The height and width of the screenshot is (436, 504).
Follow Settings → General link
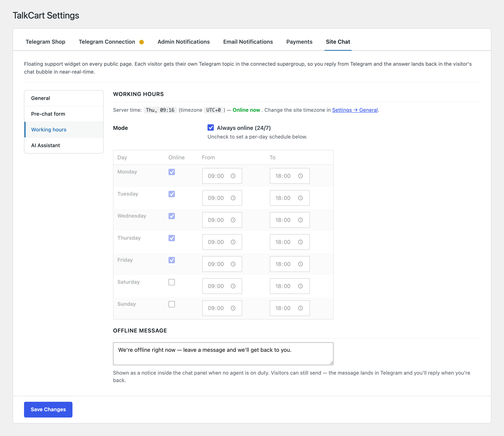pos(355,110)
